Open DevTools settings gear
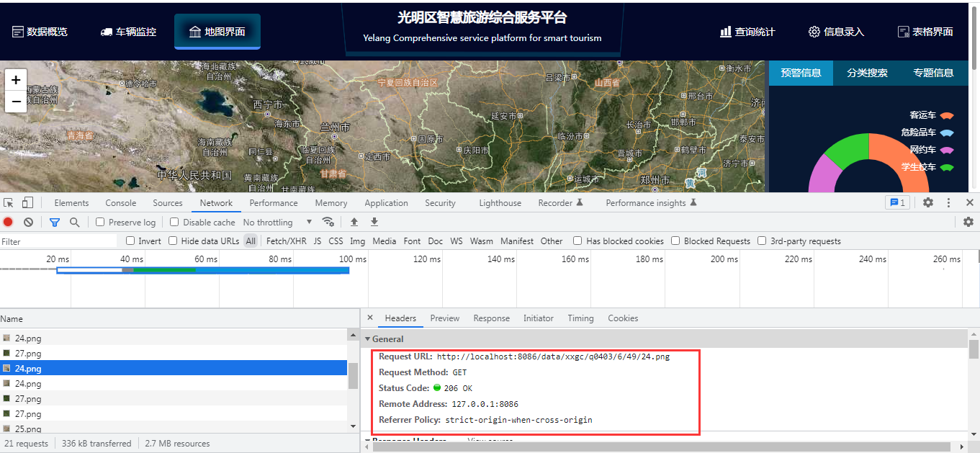The image size is (980, 453). point(928,203)
